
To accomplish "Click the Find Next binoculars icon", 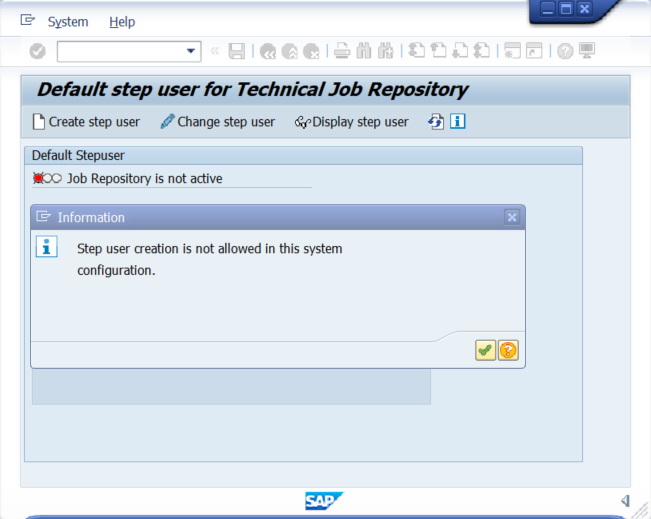I will pos(386,51).
